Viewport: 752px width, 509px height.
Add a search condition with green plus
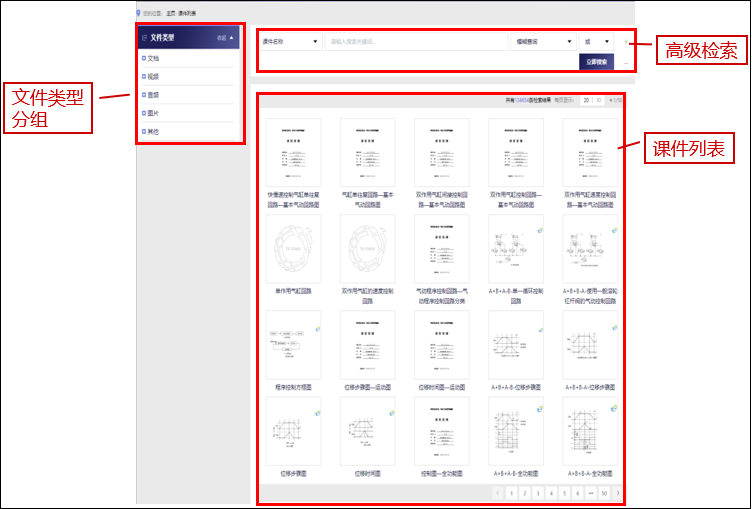[x=626, y=42]
